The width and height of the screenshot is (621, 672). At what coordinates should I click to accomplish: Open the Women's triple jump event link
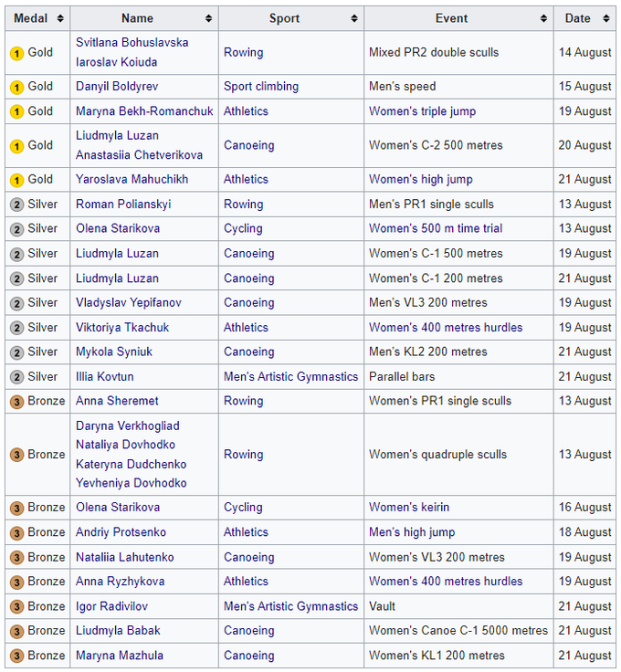[x=422, y=111]
